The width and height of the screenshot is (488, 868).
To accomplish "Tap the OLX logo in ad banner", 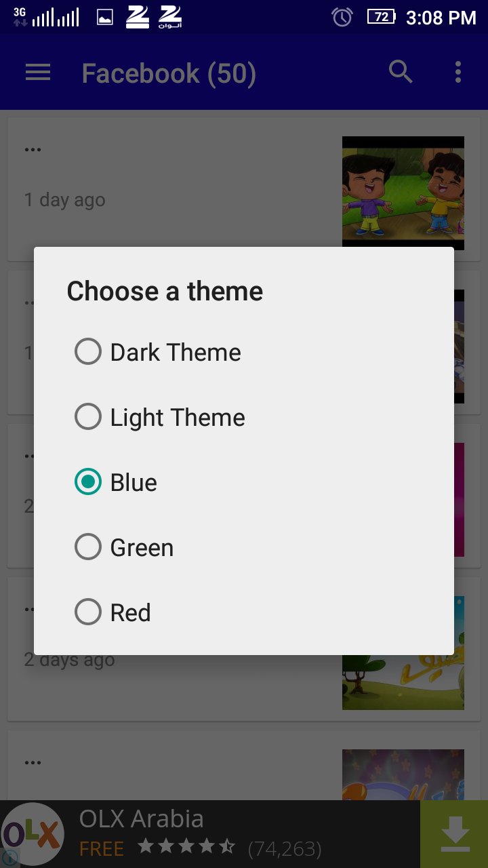I will coord(33,834).
